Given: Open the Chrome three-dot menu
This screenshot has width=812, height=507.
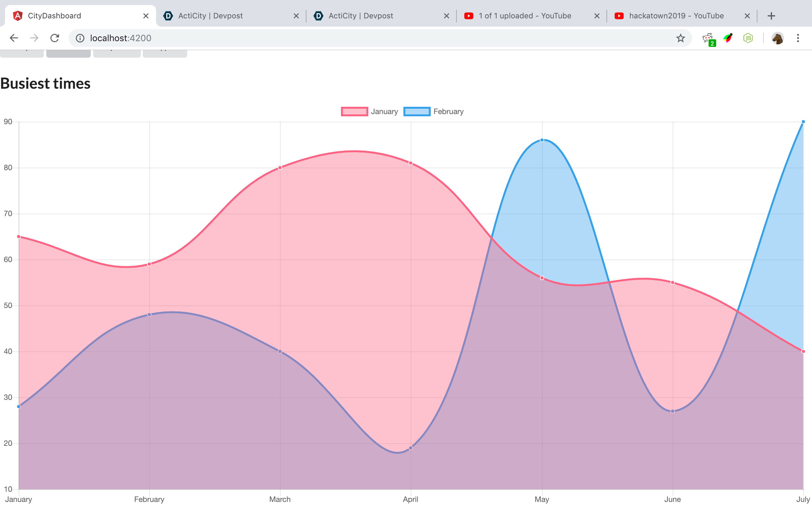Looking at the screenshot, I should tap(798, 38).
